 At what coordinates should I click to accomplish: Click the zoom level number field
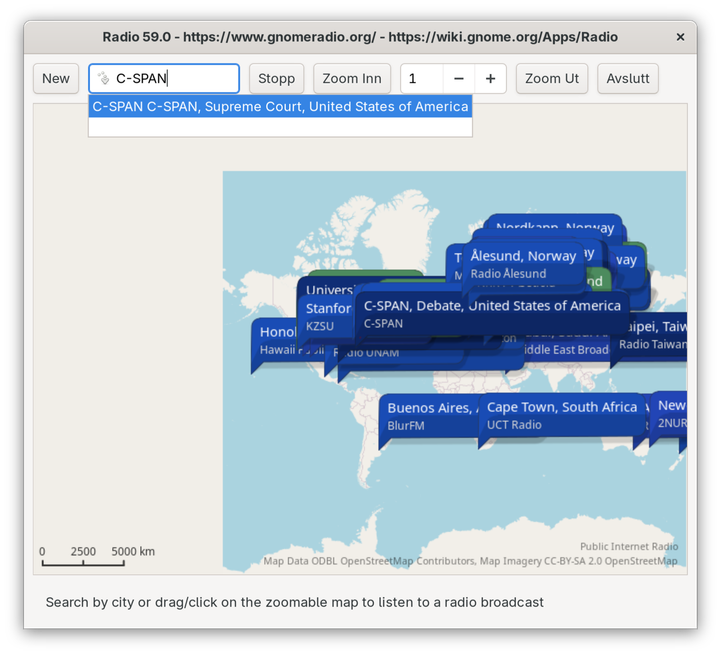(420, 79)
